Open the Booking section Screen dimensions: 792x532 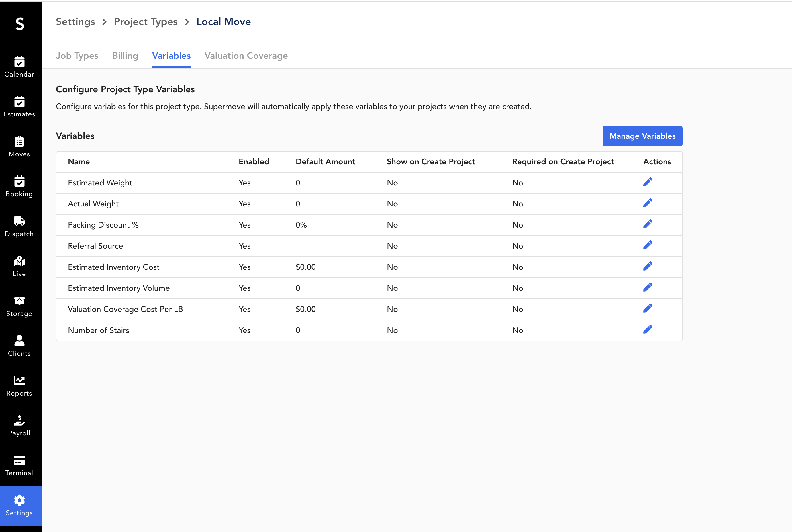point(19,188)
